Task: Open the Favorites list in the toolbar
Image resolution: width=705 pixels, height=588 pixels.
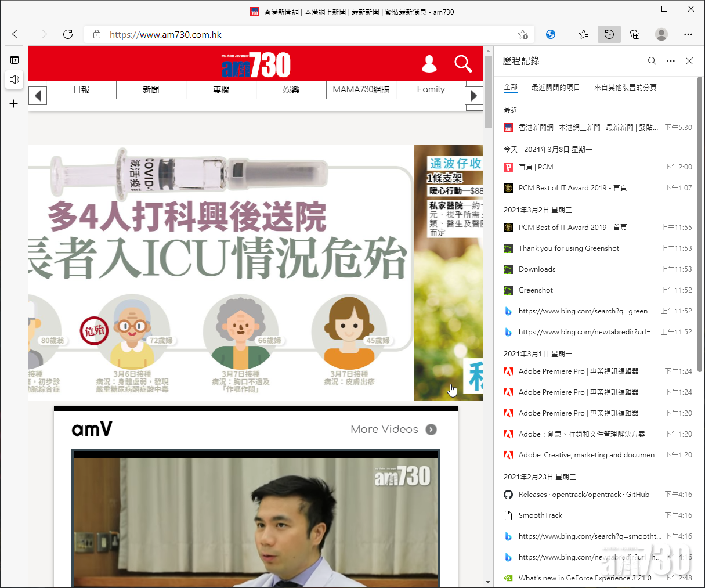Action: [x=584, y=34]
